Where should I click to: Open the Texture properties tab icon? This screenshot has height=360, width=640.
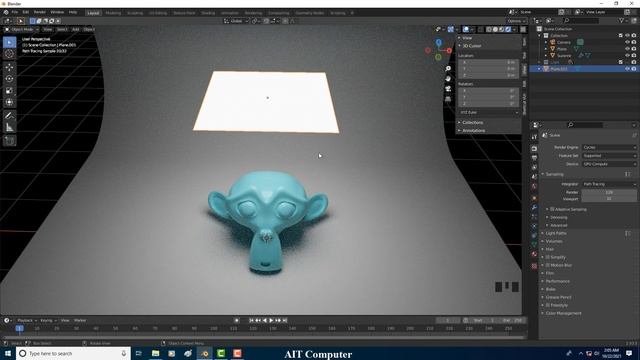point(534,266)
